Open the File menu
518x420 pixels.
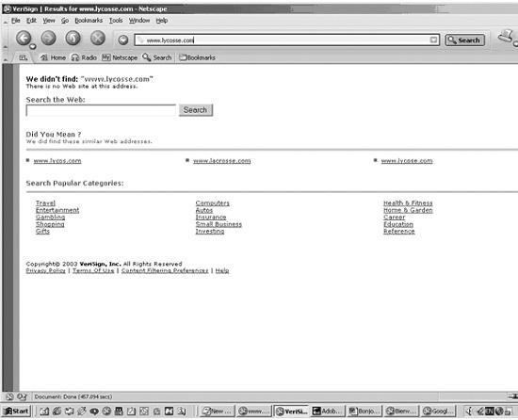click(15, 21)
